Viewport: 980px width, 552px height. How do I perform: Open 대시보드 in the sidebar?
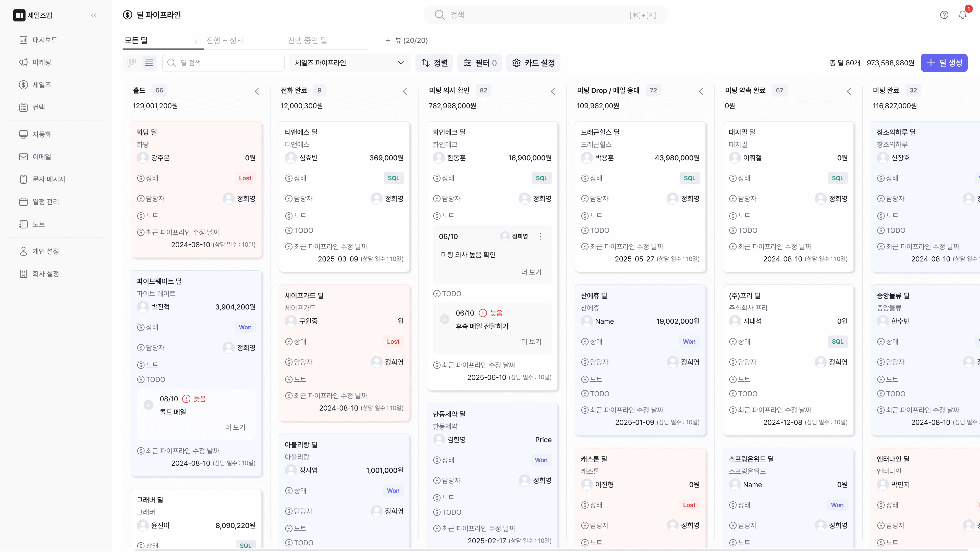[x=38, y=40]
